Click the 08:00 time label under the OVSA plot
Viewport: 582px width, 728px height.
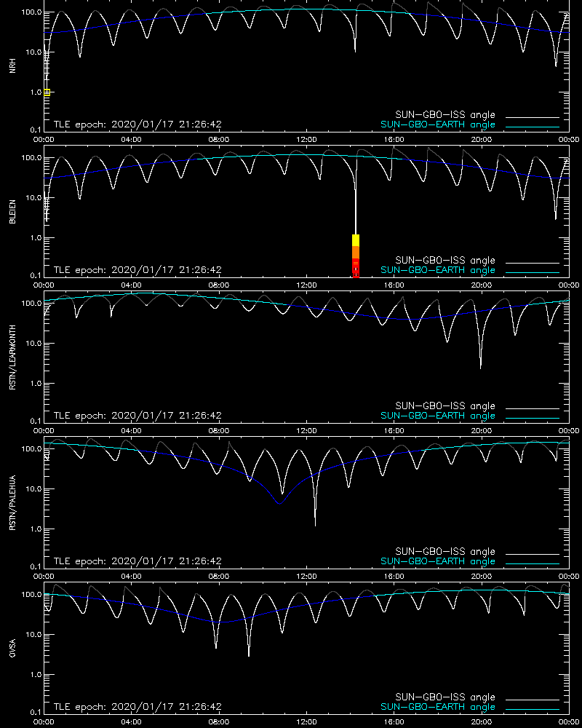[218, 722]
